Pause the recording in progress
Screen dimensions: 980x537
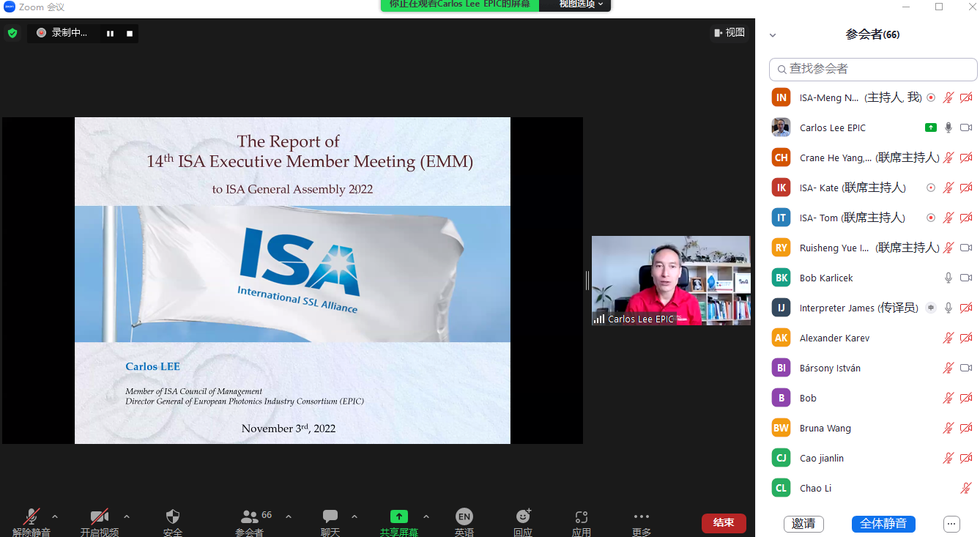pyautogui.click(x=111, y=33)
